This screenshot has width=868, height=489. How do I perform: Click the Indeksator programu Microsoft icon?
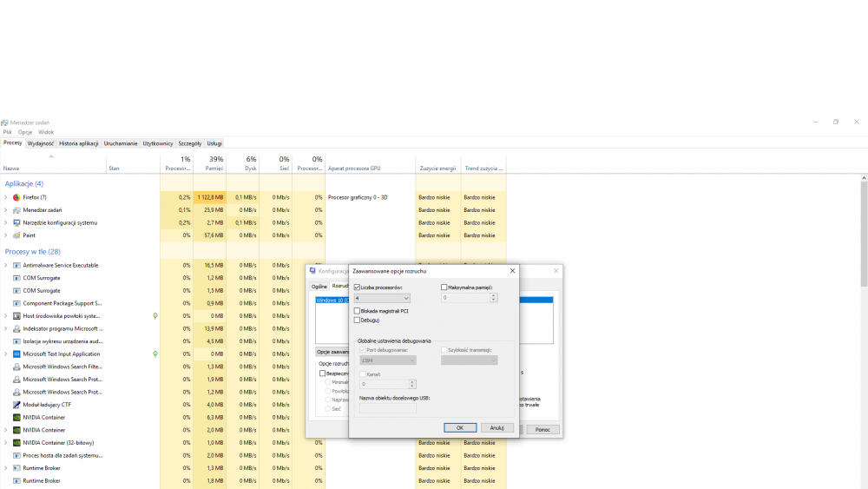[x=16, y=328]
